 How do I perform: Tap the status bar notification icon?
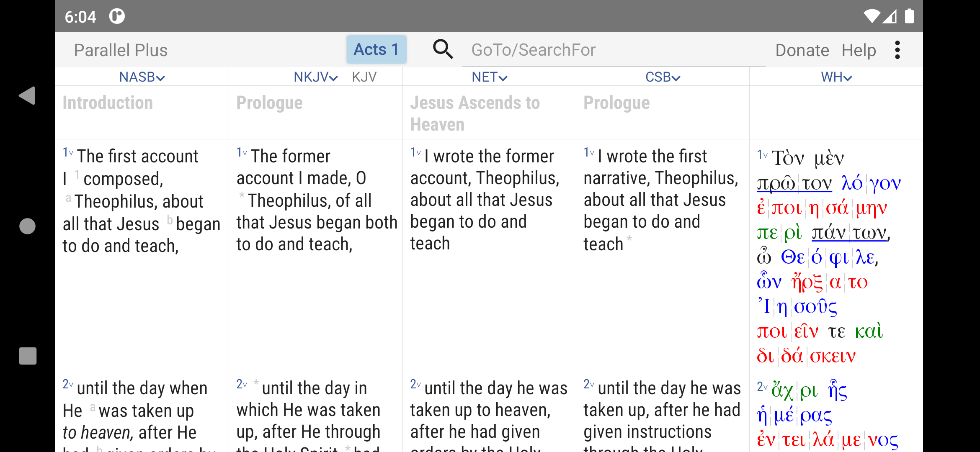117,16
